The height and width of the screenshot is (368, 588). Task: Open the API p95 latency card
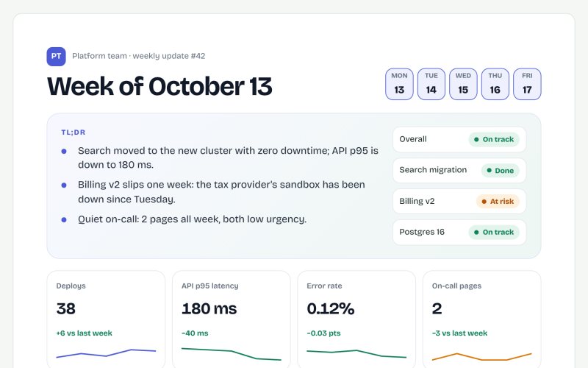[x=231, y=319]
